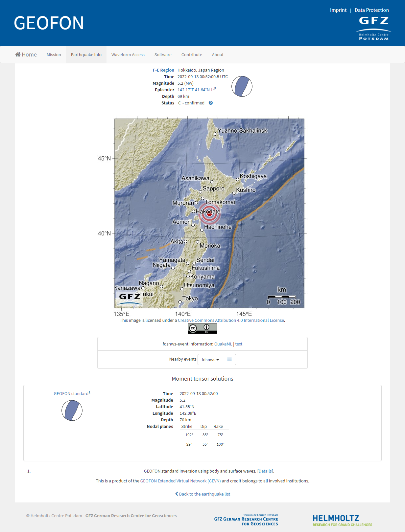Image resolution: width=405 pixels, height=532 pixels.
Task: Go to the Home menu item
Action: (x=26, y=55)
